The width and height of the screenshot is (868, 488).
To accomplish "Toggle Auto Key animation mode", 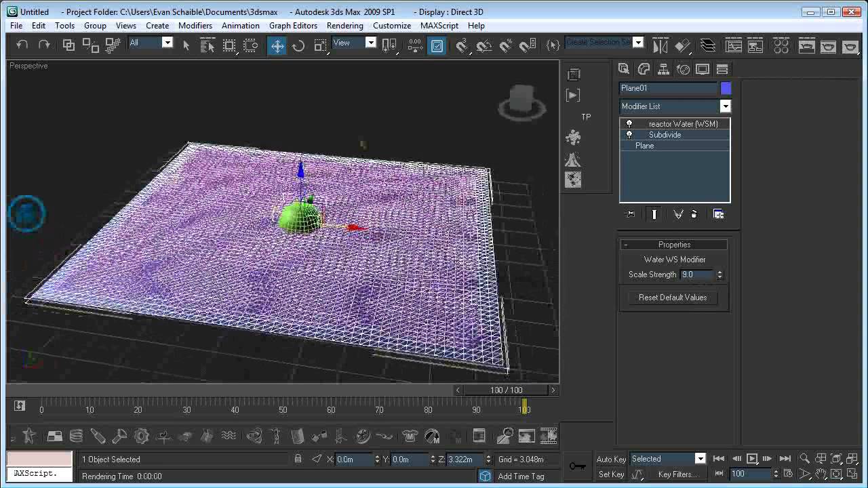I will pos(611,459).
